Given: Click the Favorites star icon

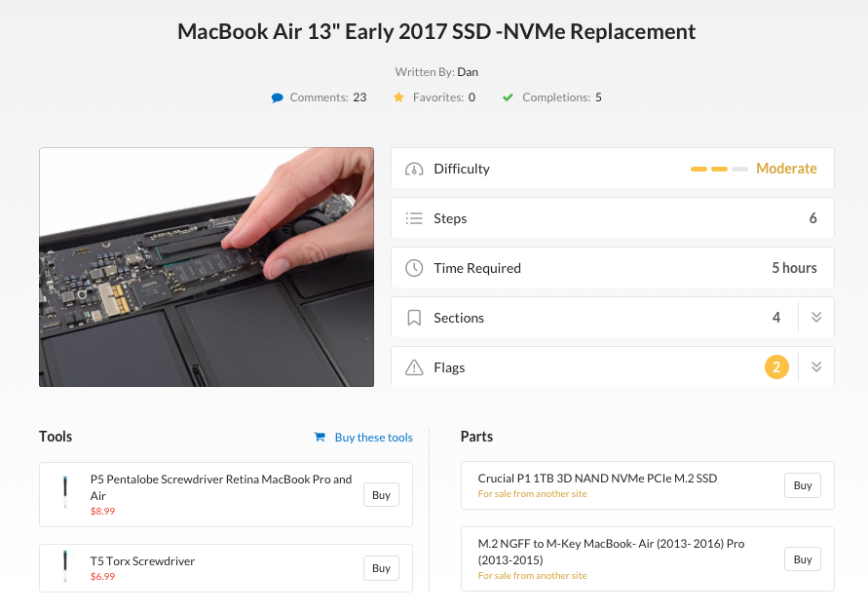Looking at the screenshot, I should [x=398, y=97].
